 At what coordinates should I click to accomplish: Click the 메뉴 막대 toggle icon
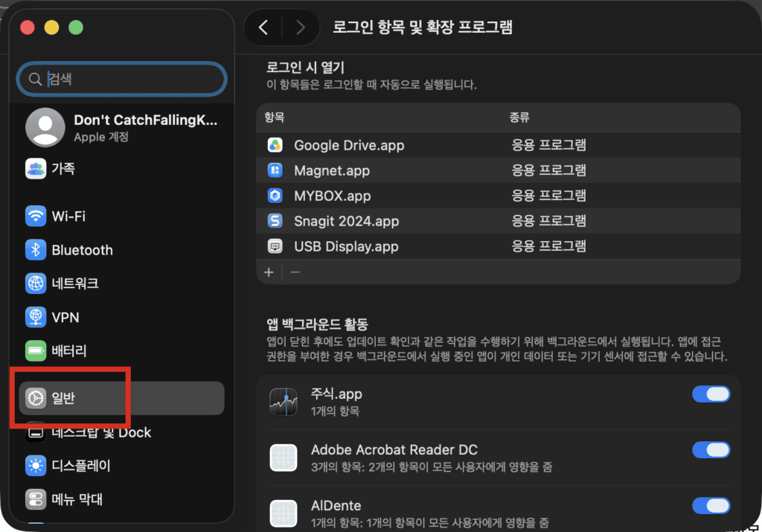(36, 499)
